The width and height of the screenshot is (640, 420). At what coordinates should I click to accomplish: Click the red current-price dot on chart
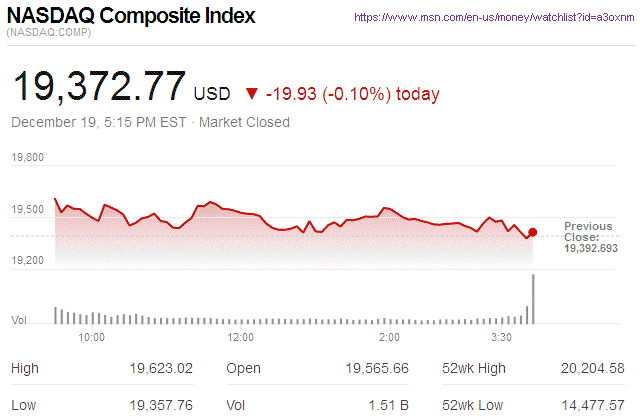pyautogui.click(x=532, y=232)
